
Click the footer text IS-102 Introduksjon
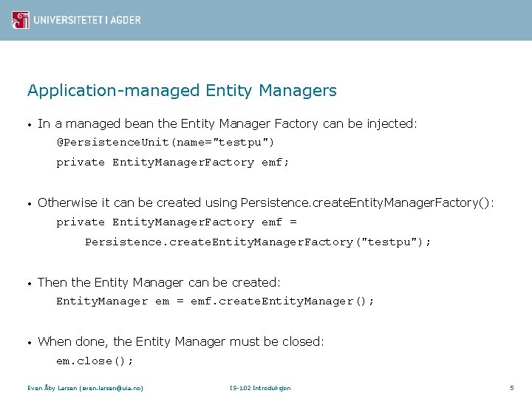(x=260, y=388)
